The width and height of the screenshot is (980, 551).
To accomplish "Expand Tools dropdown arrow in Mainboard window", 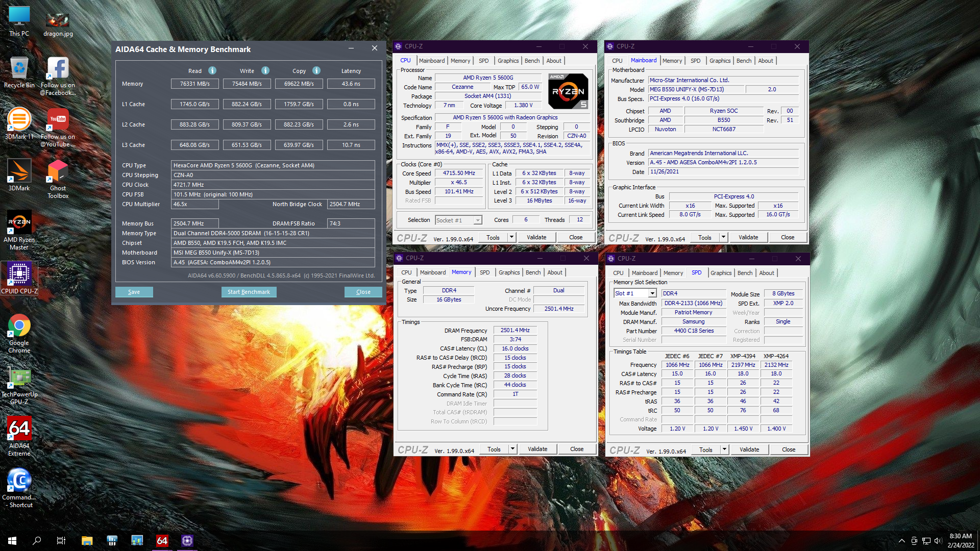I will click(723, 237).
